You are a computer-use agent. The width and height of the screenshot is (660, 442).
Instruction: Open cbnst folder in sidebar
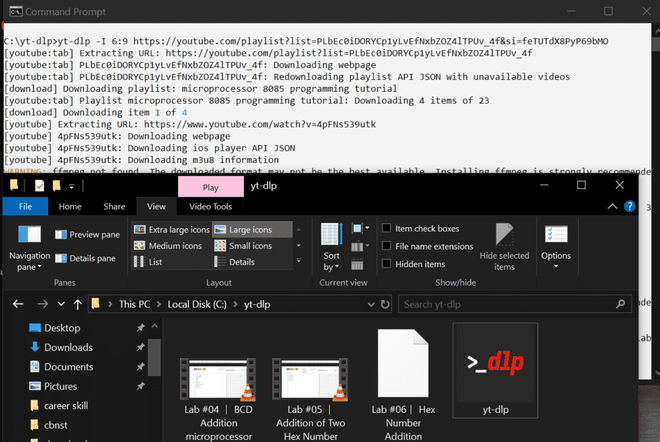[56, 425]
